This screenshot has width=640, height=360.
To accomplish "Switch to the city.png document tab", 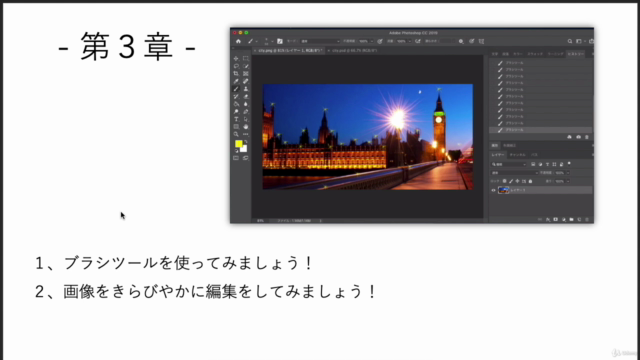I will (x=289, y=51).
